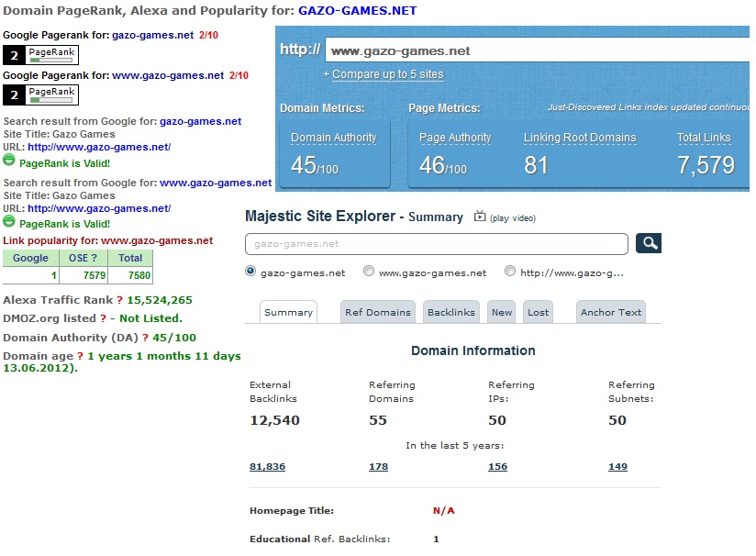
Task: Click the 149 referring subnets link
Action: pos(617,467)
